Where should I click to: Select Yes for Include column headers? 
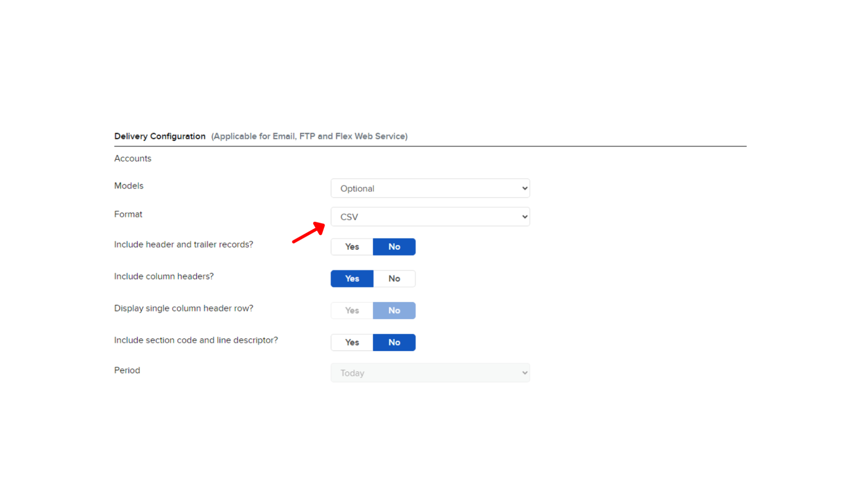tap(352, 278)
